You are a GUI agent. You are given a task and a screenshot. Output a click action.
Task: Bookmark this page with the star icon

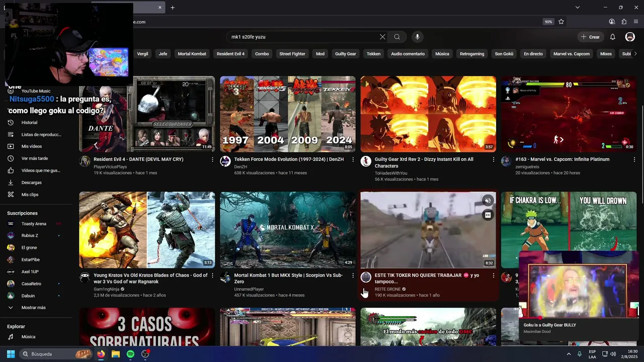point(561,22)
